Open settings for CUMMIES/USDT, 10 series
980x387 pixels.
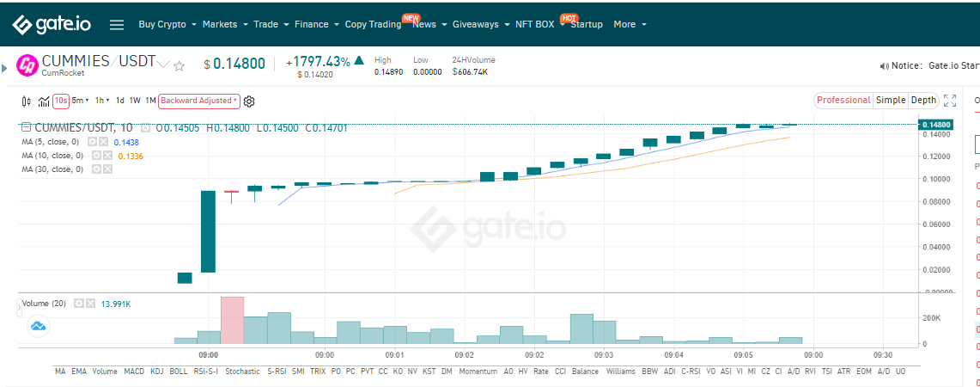146,128
